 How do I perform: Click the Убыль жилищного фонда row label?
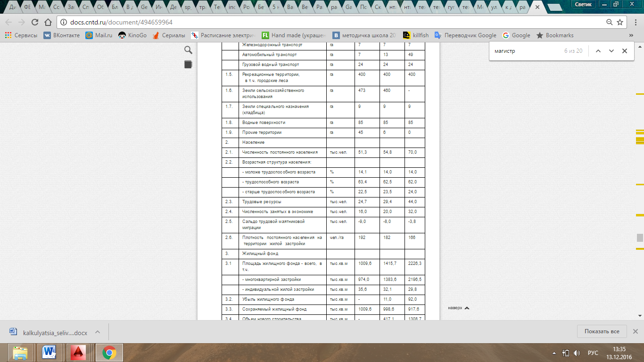click(x=268, y=299)
